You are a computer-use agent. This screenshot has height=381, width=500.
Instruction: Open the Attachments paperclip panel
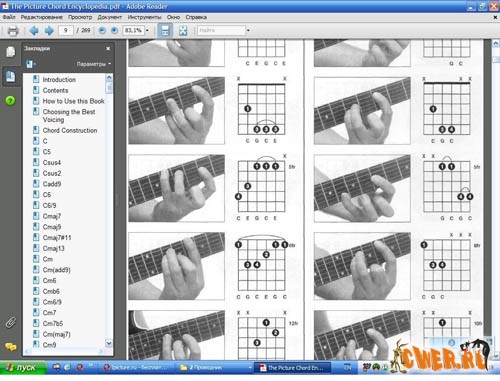pyautogui.click(x=11, y=322)
